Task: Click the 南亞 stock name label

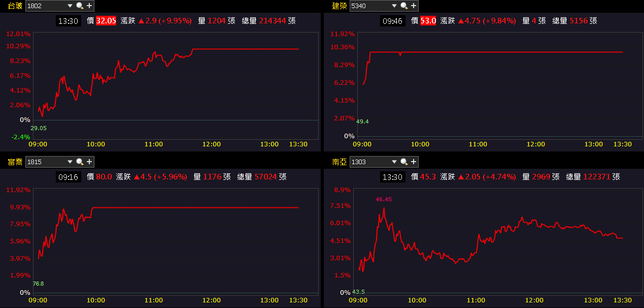Action: [340, 162]
